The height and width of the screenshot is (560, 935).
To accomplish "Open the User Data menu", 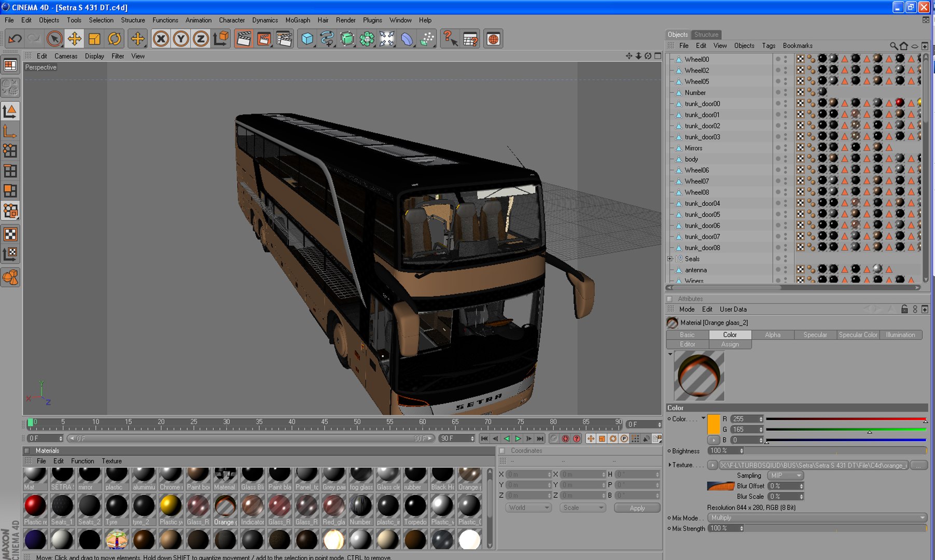I will 733,309.
